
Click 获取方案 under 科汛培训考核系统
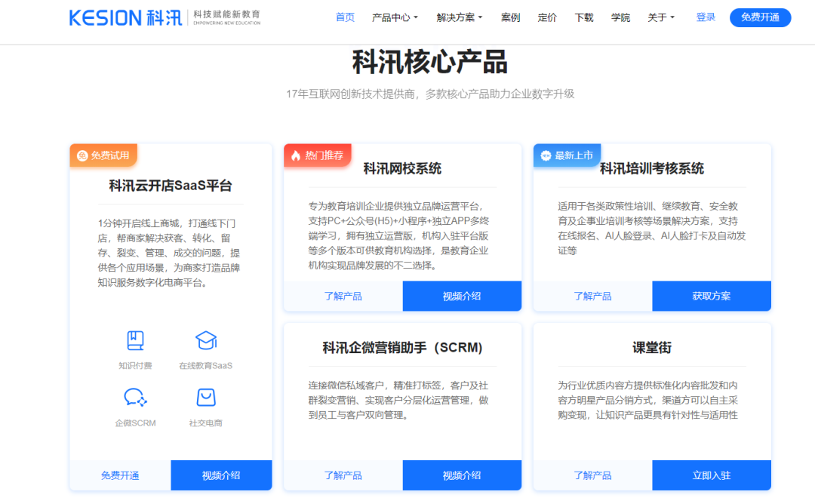[x=712, y=297]
